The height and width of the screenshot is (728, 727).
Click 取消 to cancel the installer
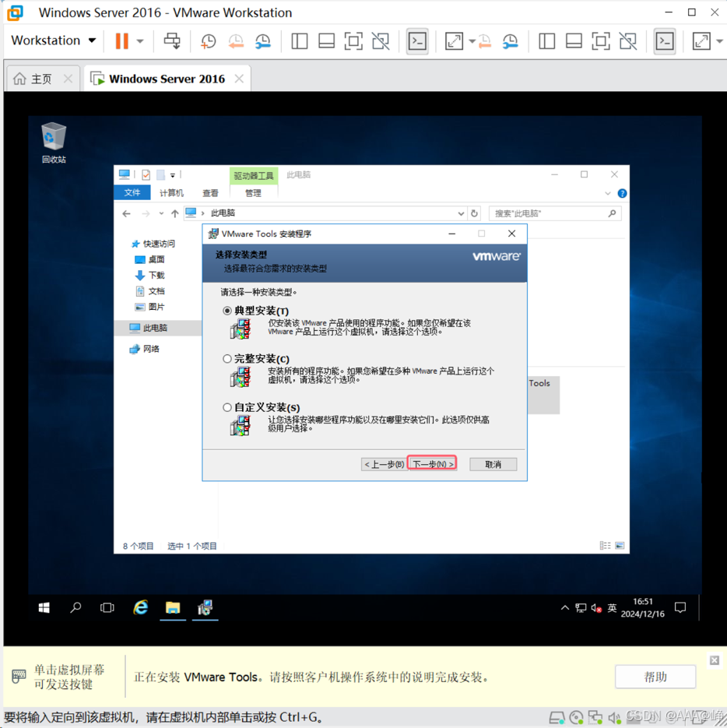coord(493,464)
